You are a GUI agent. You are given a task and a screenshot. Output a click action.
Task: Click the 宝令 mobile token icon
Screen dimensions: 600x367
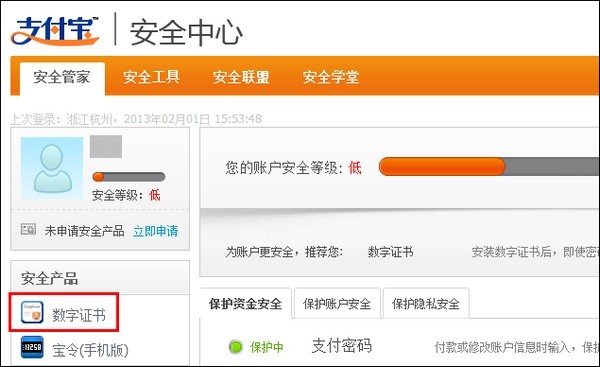pyautogui.click(x=32, y=347)
